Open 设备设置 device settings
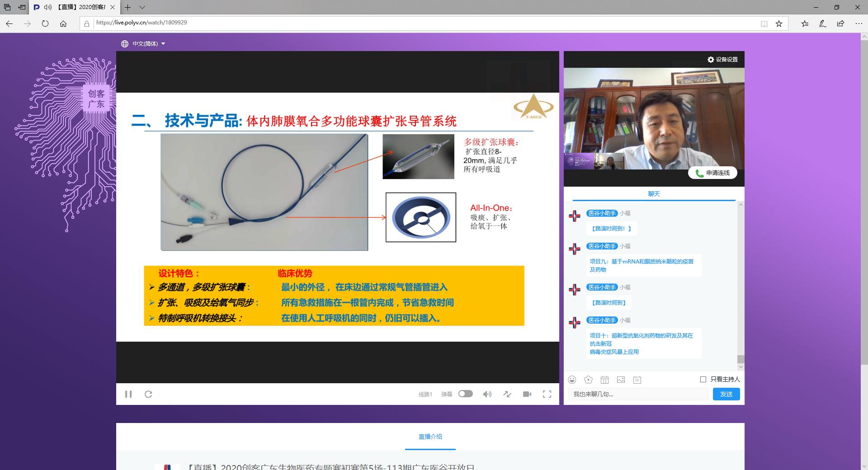Viewport: 868px width, 470px height. (x=722, y=60)
